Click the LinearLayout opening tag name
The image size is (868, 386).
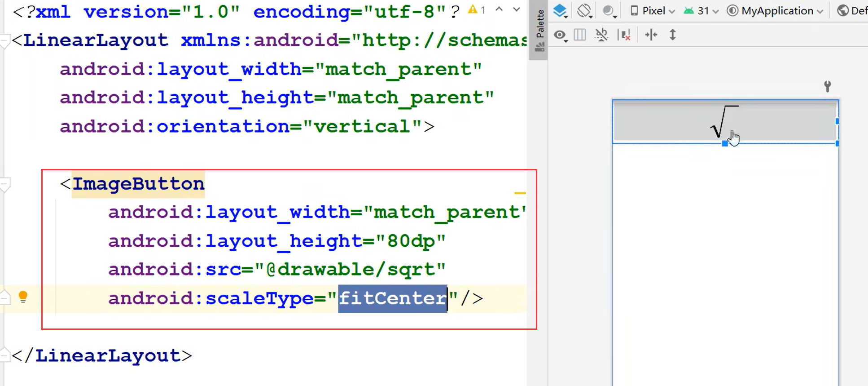point(96,40)
